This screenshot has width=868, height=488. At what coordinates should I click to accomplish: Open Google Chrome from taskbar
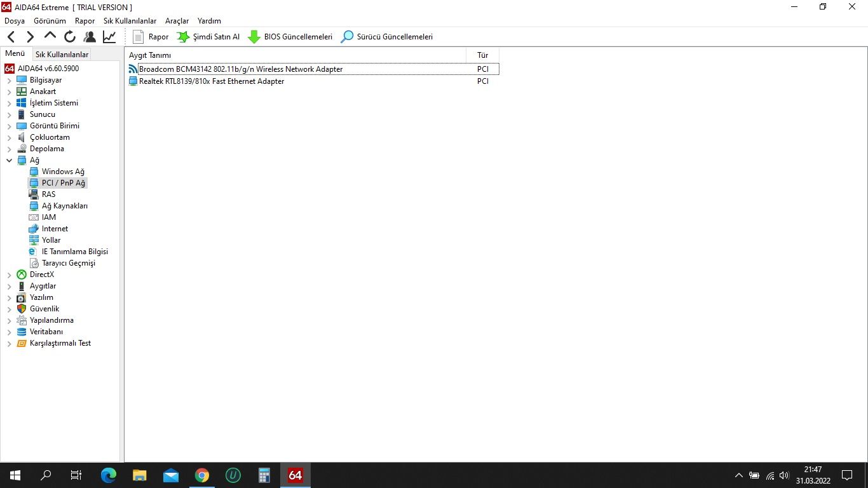(202, 475)
